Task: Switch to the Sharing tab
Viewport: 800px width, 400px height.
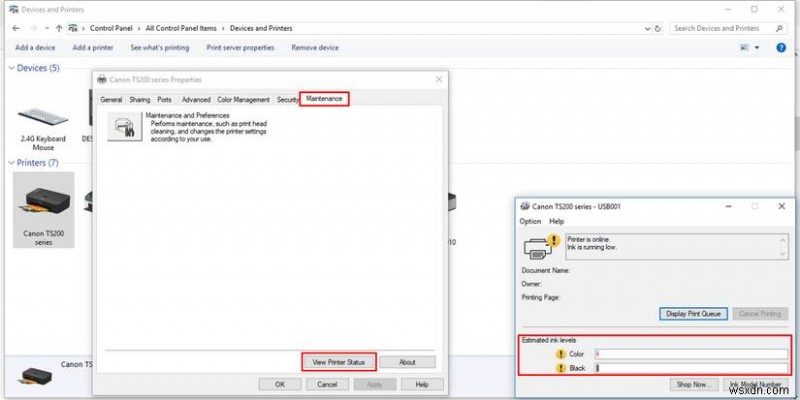Action: tap(140, 99)
